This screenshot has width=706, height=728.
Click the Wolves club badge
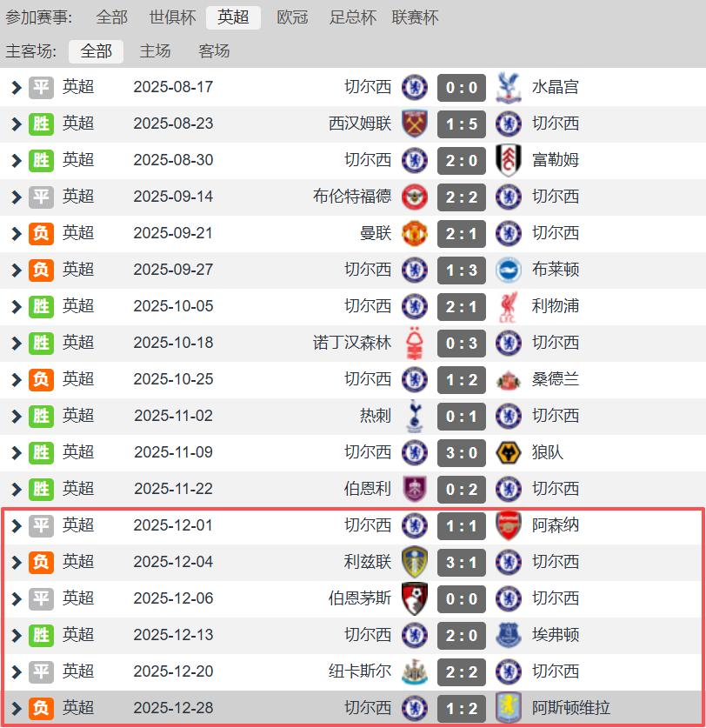click(x=509, y=452)
